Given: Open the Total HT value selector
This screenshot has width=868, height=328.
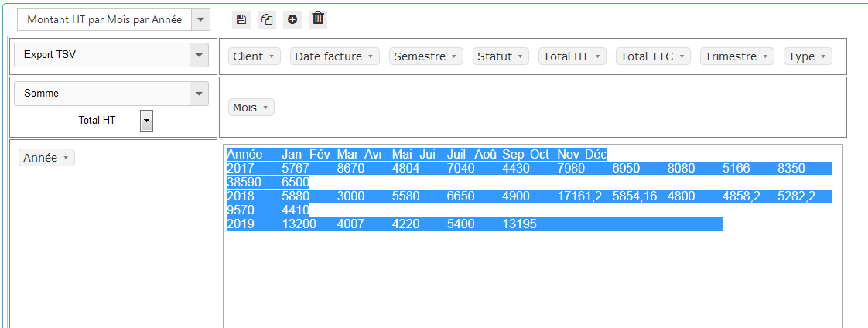Looking at the screenshot, I should [146, 120].
